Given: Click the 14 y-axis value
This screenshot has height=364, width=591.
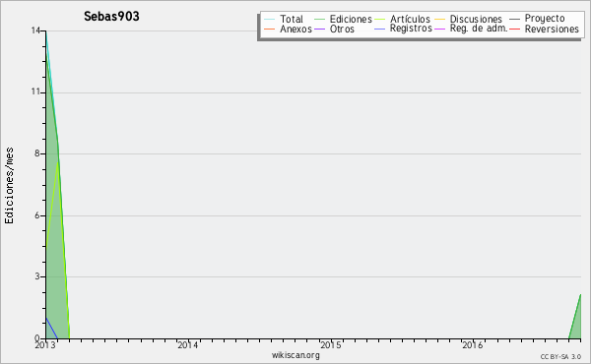Looking at the screenshot, I should [35, 30].
